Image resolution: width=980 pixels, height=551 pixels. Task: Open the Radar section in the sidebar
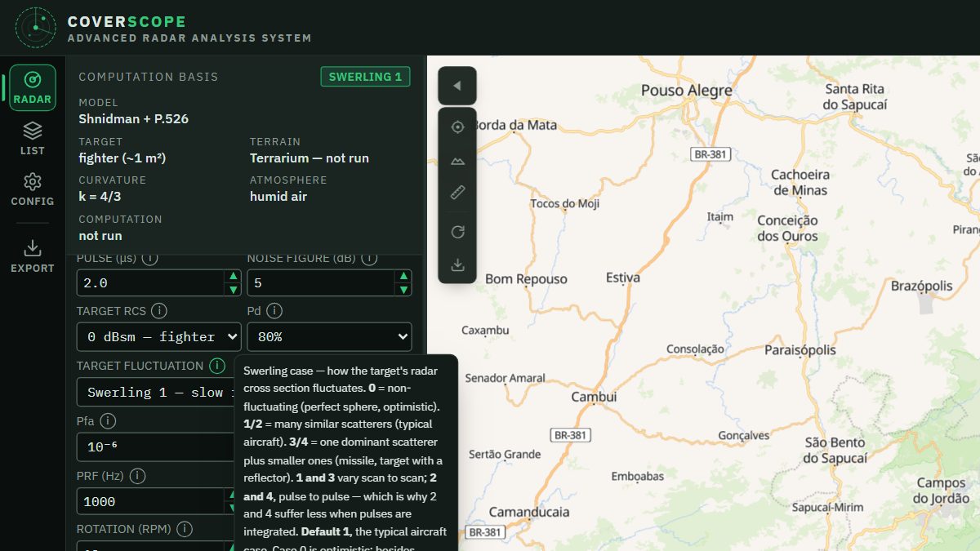33,88
